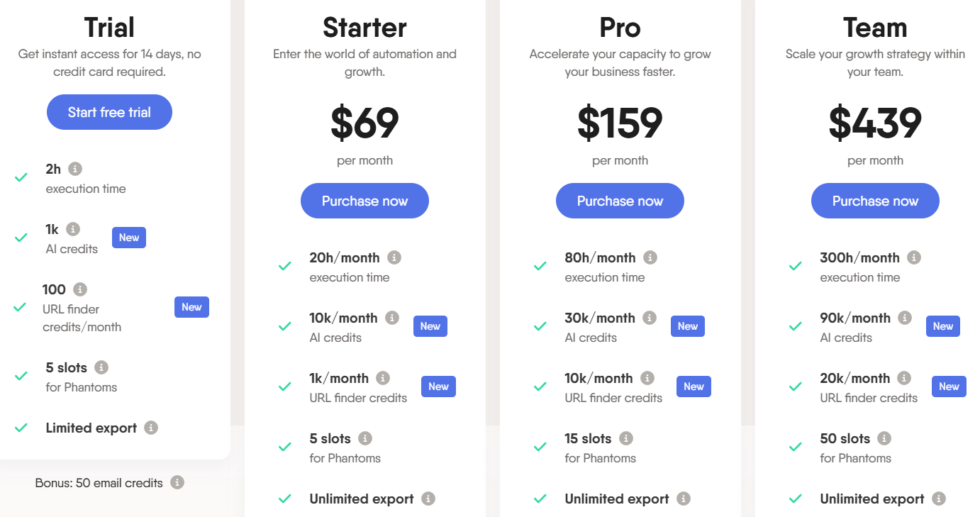Open the tooltip for 100 URL finder credits
Screen dimensions: 980x517
78,289
